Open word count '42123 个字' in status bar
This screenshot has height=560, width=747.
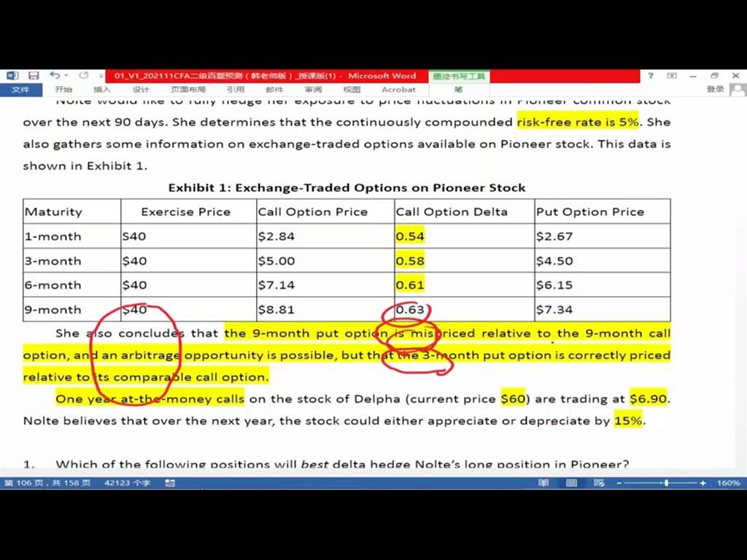click(x=127, y=483)
